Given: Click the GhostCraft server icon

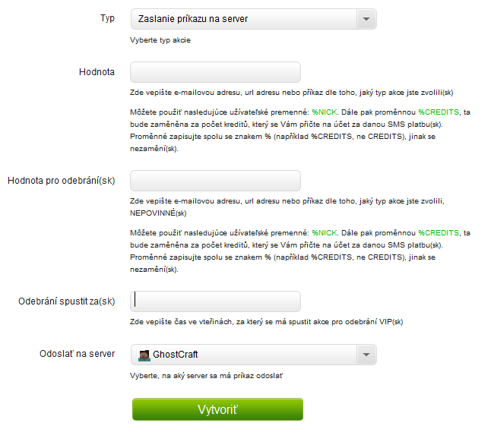Looking at the screenshot, I should 144,355.
